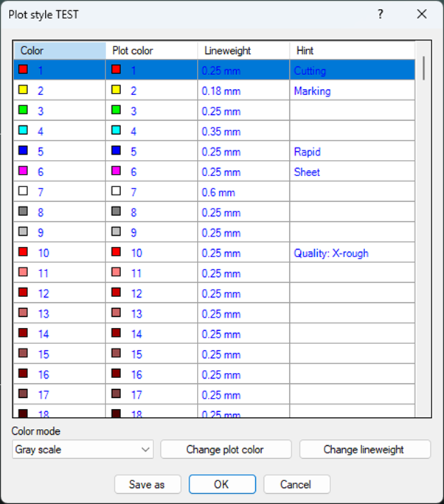Click the green plot color swatch in row 3
Viewport: 444px width, 504px height.
coord(116,110)
